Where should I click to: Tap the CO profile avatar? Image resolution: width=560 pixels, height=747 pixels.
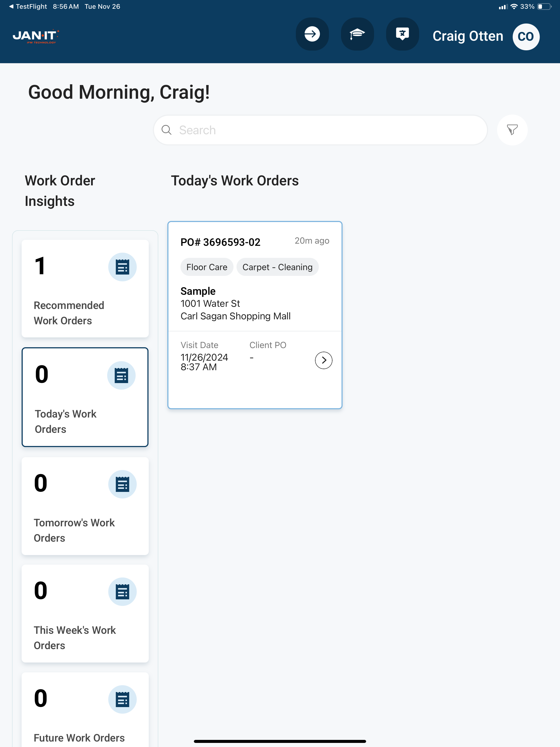(x=526, y=36)
